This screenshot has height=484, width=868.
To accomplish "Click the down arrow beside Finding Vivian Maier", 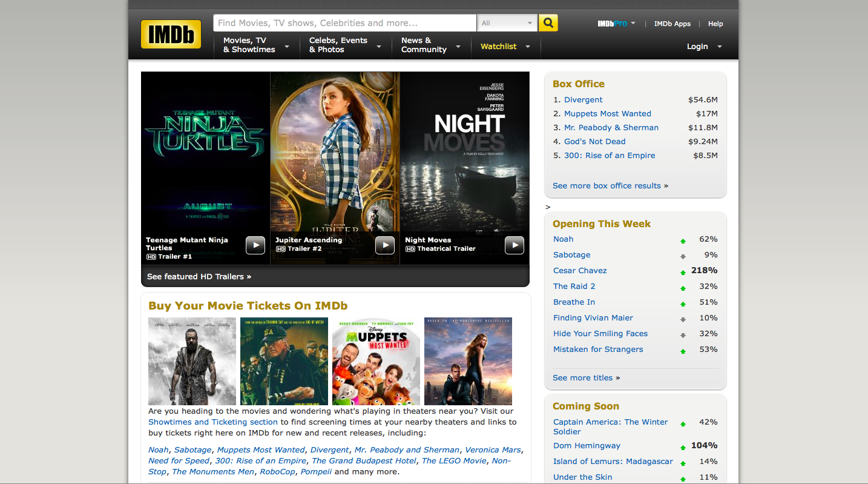I will [x=683, y=319].
